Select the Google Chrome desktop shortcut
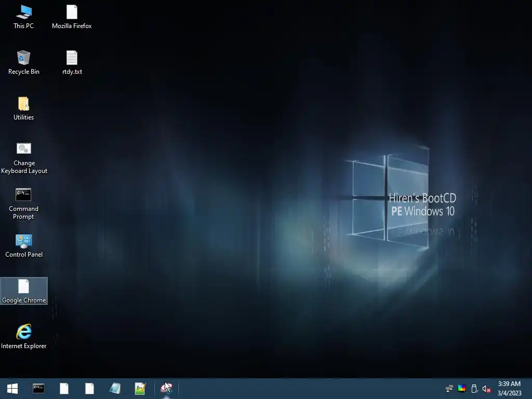Viewport: 532px width, 399px height. (24, 291)
